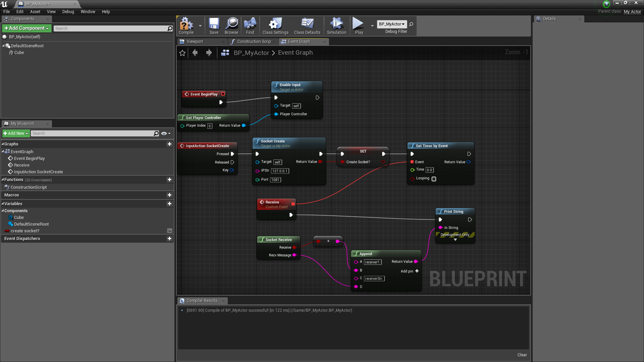Clear the compiler results
Image resolution: width=644 pixels, height=362 pixels.
(x=522, y=355)
